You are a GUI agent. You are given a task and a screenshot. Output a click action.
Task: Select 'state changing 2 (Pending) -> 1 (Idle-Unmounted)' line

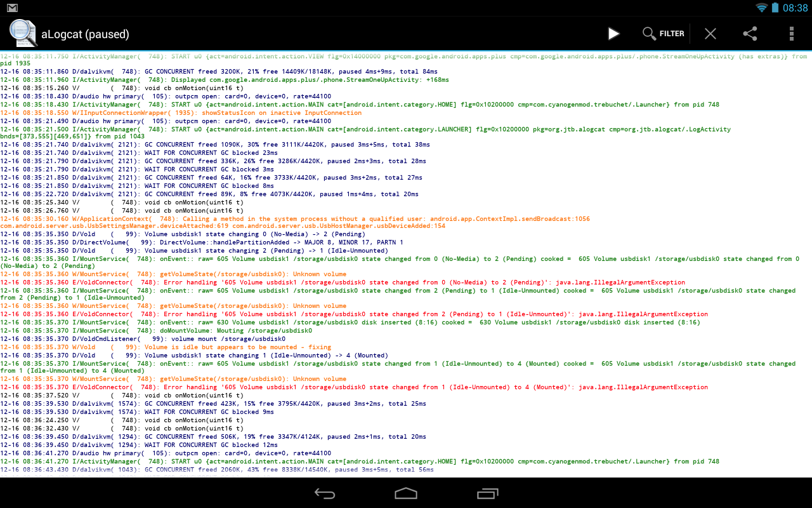tap(194, 251)
